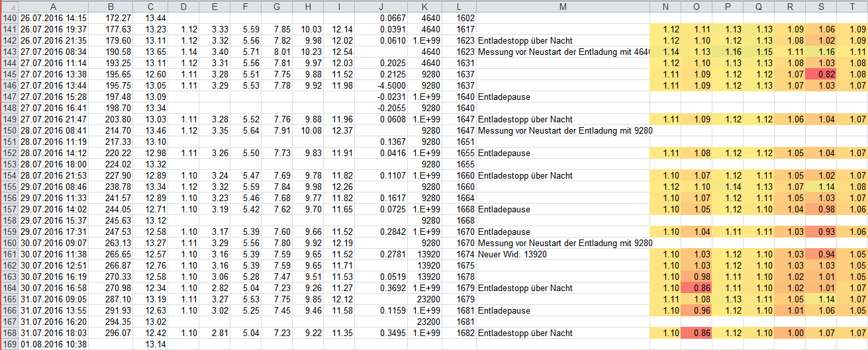Select column K header

(426, 7)
